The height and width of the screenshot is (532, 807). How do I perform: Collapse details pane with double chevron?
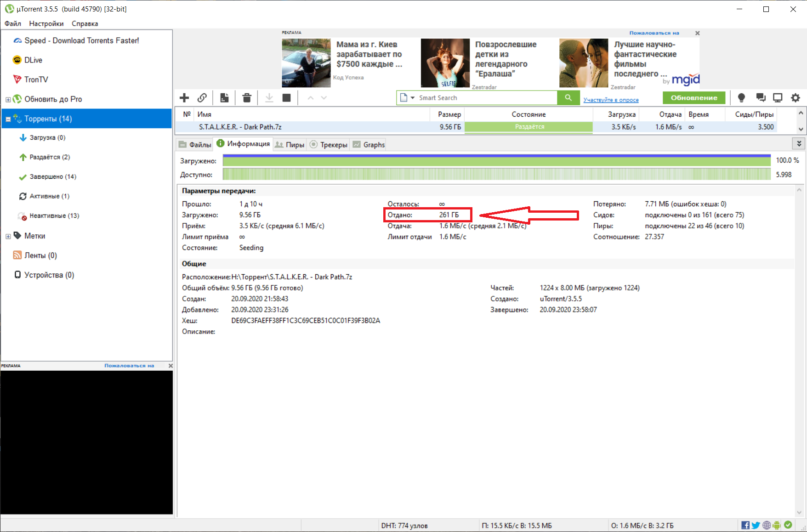799,144
